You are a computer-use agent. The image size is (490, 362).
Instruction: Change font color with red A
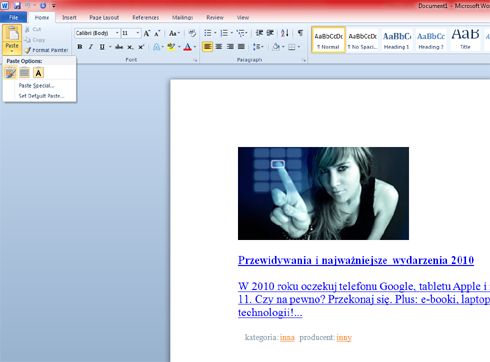click(187, 47)
